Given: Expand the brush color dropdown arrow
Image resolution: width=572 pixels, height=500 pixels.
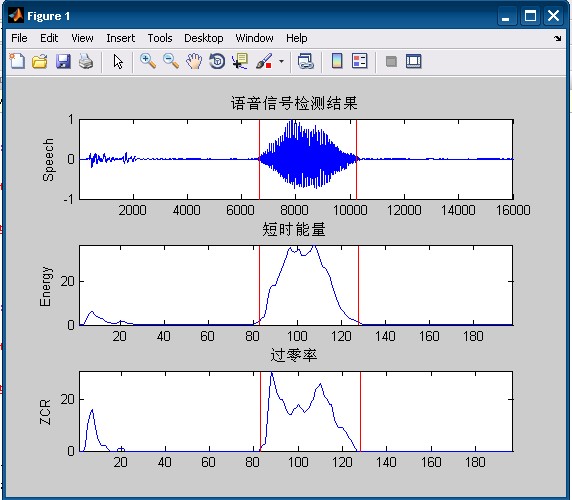Looking at the screenshot, I should click(x=281, y=61).
